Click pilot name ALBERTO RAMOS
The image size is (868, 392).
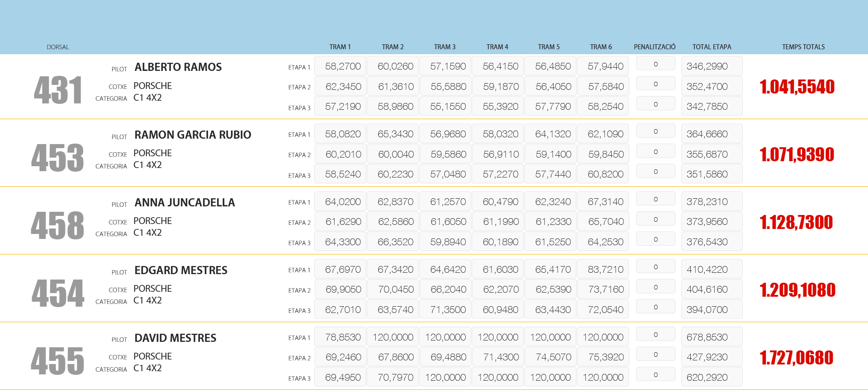pyautogui.click(x=178, y=67)
